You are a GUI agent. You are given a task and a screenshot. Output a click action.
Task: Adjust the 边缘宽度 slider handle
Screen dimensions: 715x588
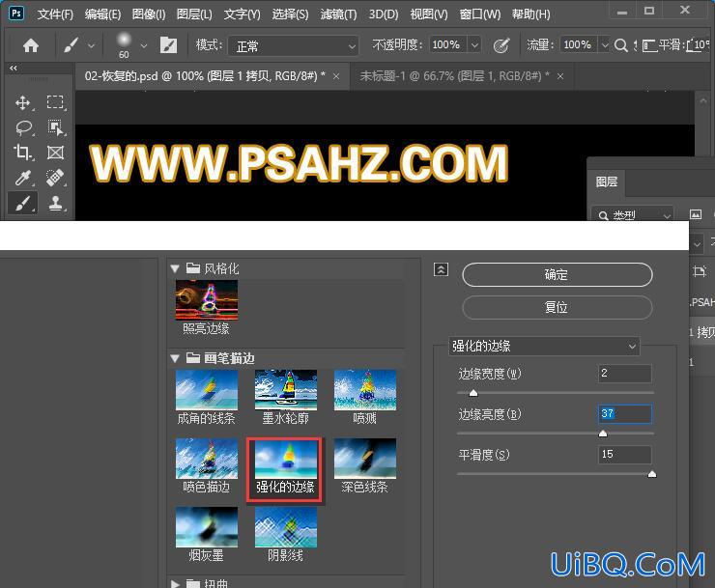click(x=473, y=392)
